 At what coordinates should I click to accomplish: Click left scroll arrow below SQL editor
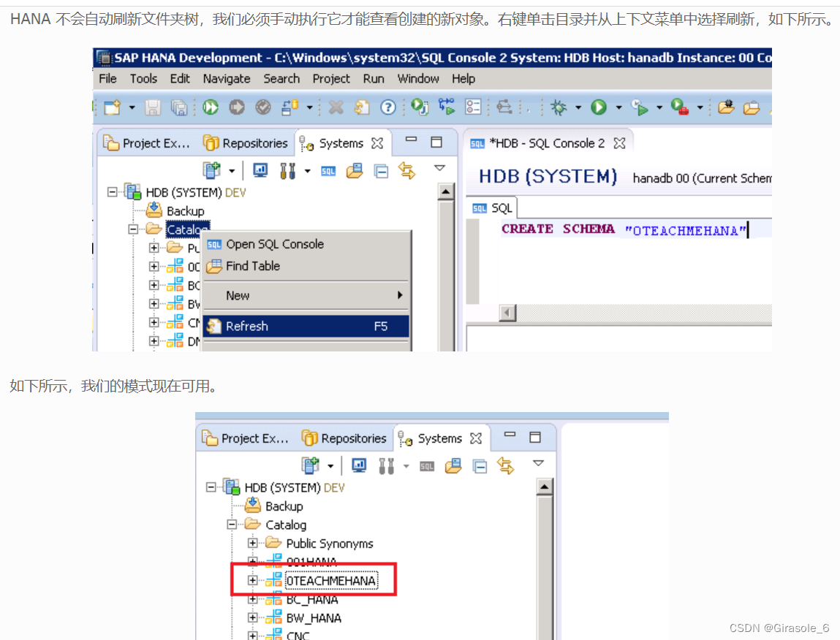(507, 313)
